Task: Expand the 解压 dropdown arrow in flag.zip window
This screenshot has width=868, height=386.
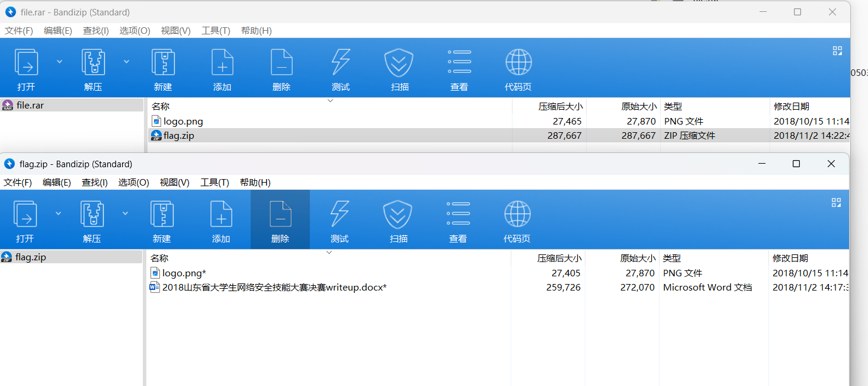Action: click(x=125, y=213)
